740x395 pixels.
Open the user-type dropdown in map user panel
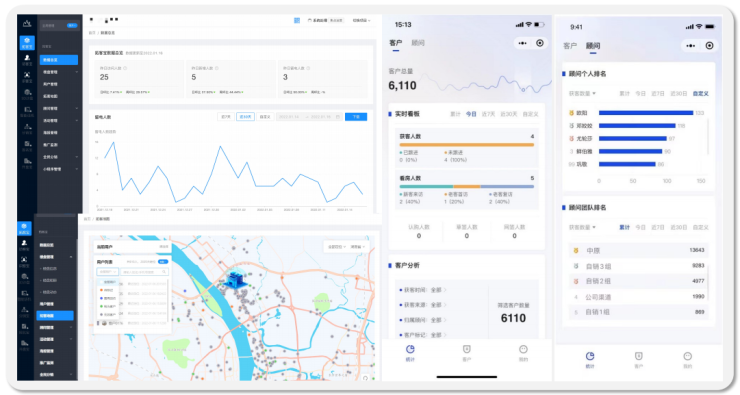click(107, 272)
